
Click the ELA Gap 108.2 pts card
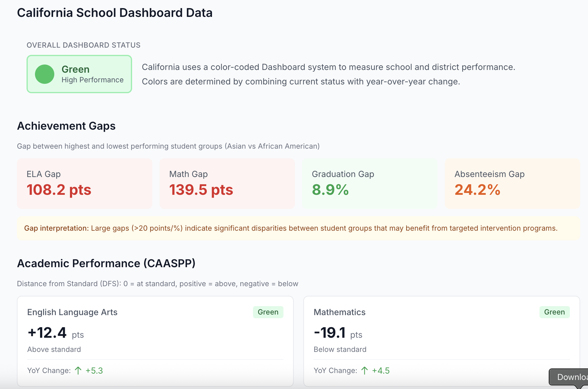[84, 184]
